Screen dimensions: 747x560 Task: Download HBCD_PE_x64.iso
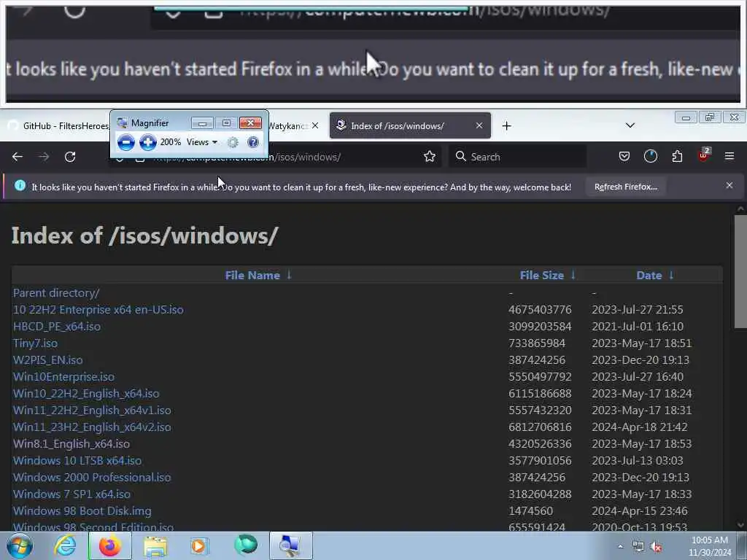(x=57, y=327)
